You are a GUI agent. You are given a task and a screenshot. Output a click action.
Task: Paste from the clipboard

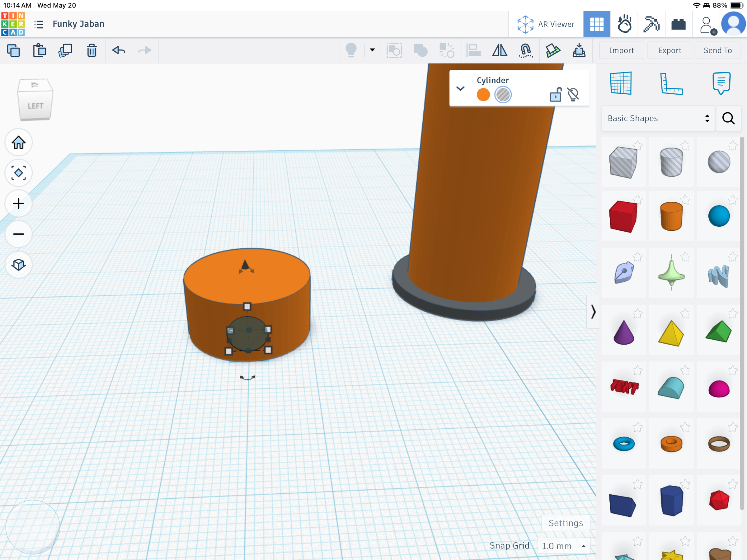40,51
